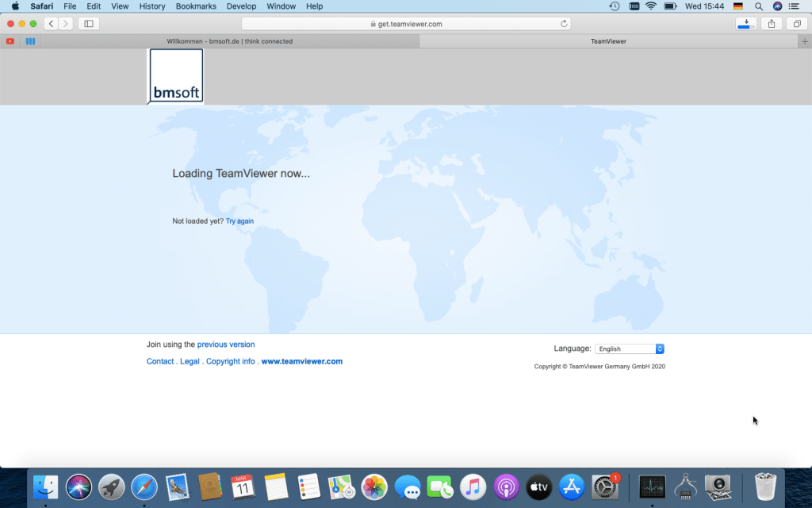Open the Safari downloads list
This screenshot has width=812, height=508.
click(746, 23)
